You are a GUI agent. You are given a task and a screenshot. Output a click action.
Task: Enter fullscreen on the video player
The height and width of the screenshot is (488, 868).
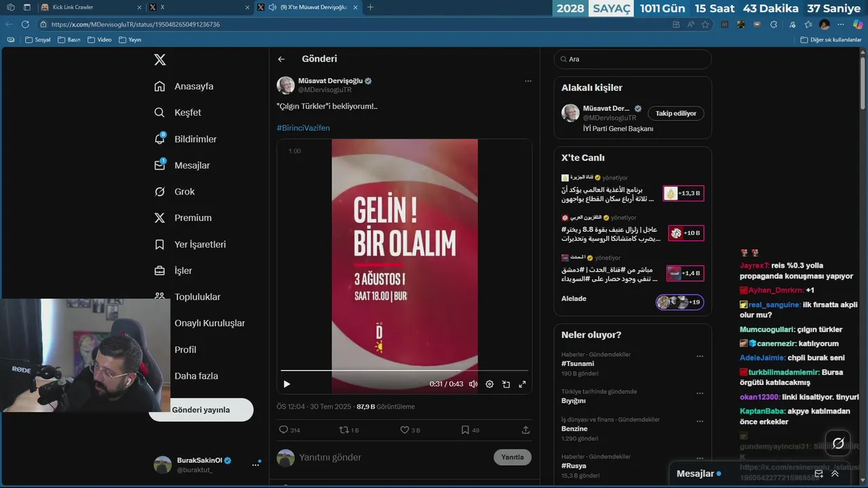click(x=522, y=384)
